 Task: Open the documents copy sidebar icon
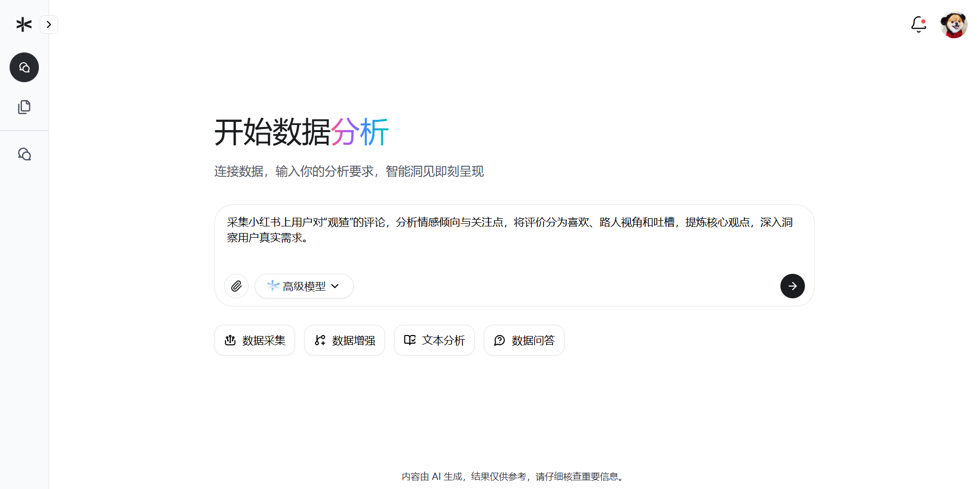coord(24,107)
